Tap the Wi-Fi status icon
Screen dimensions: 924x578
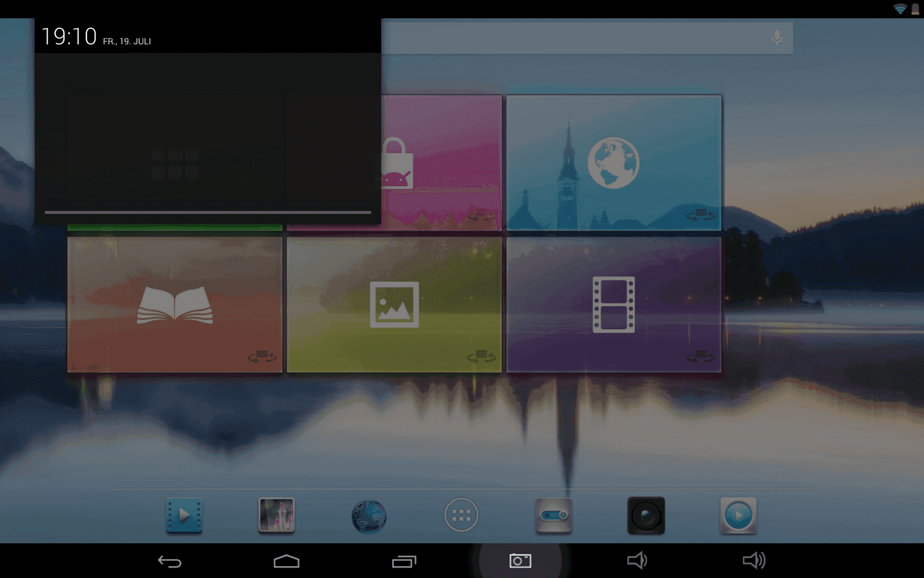900,9
